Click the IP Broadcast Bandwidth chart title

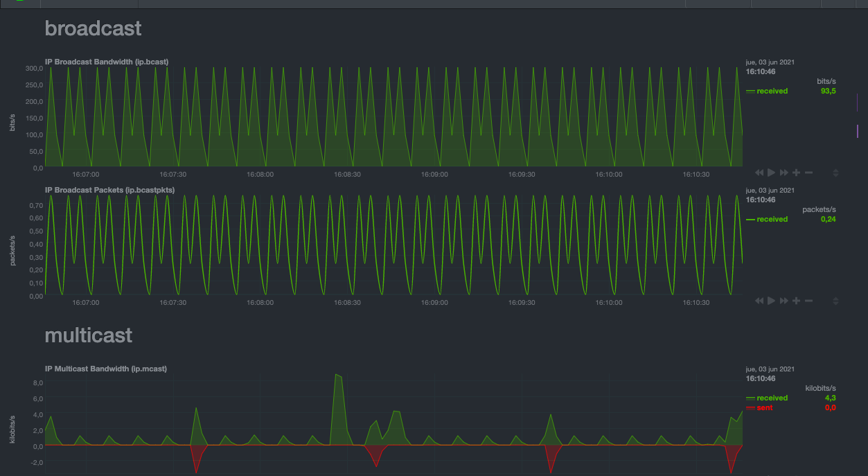click(107, 62)
